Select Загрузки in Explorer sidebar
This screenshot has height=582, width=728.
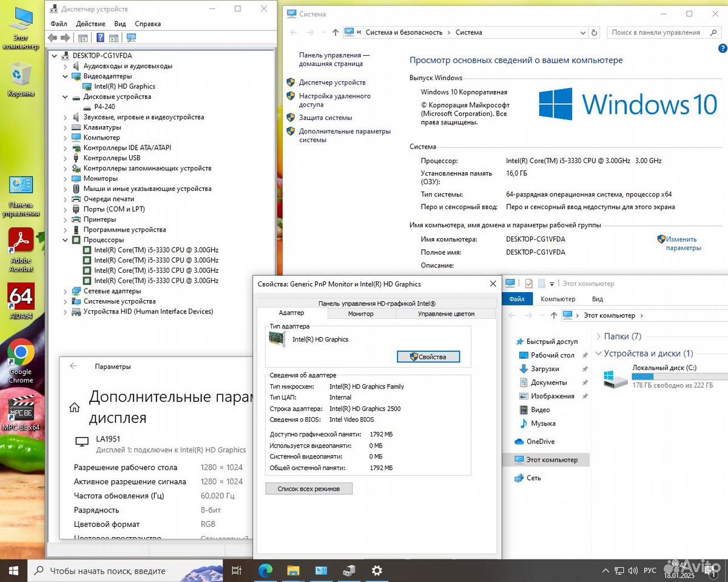coord(545,369)
